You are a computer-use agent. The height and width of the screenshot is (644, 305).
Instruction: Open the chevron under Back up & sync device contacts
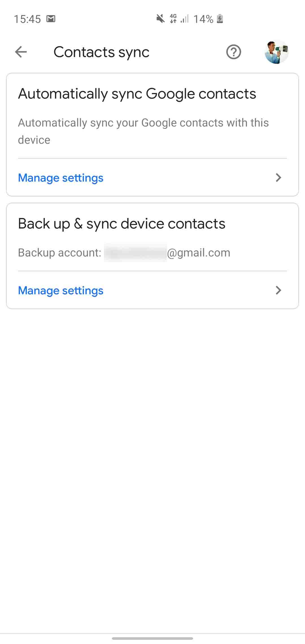[x=278, y=290]
